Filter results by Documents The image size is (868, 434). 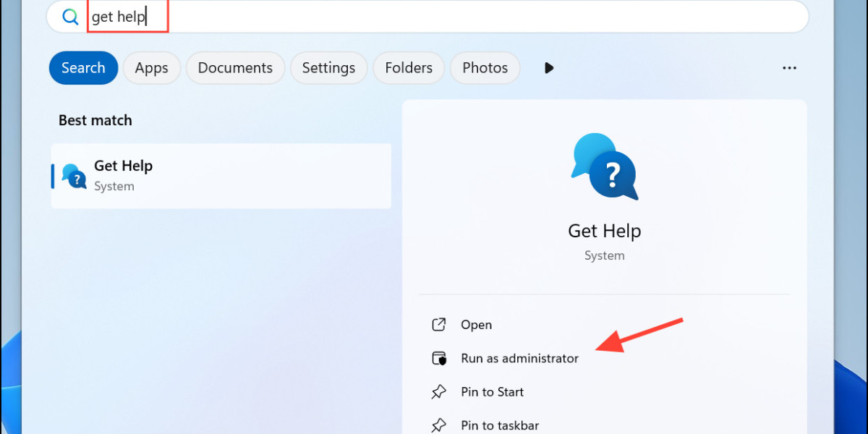point(235,68)
